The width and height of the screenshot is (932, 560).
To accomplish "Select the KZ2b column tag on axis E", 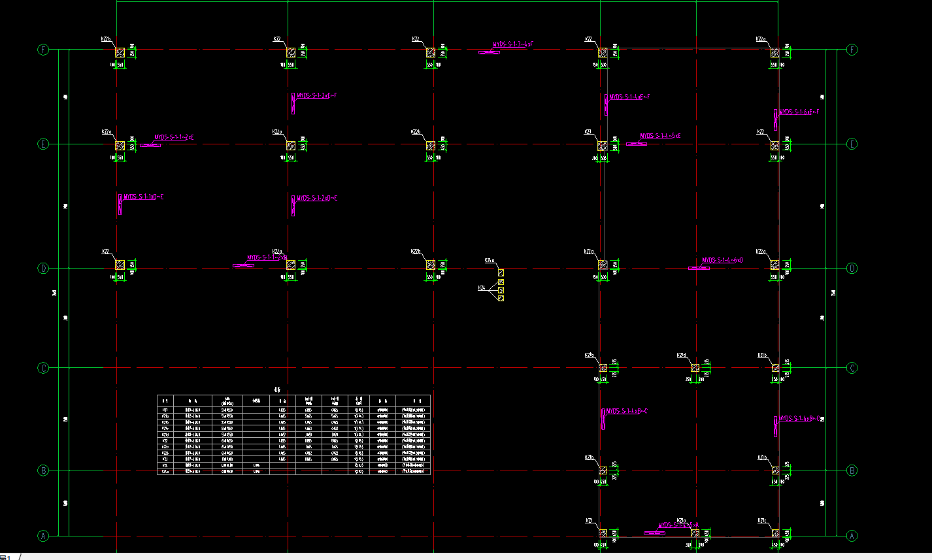I will [x=416, y=132].
